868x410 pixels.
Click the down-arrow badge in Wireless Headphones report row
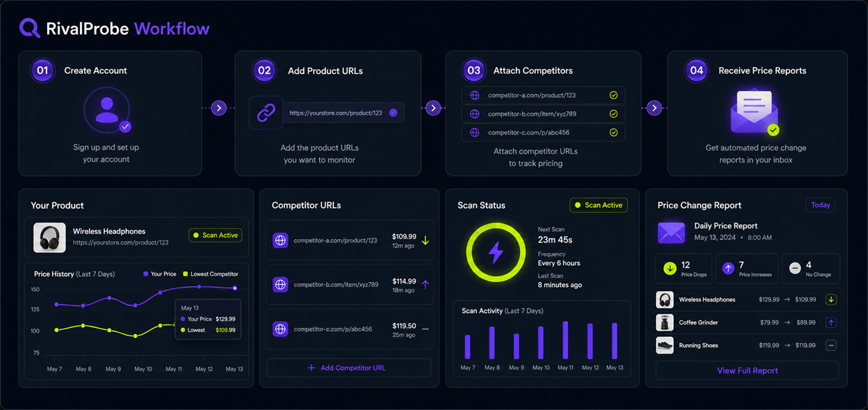[831, 299]
